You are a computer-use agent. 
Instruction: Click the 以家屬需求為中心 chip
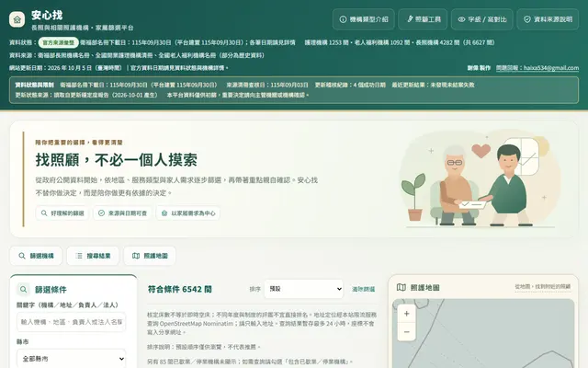tap(187, 213)
